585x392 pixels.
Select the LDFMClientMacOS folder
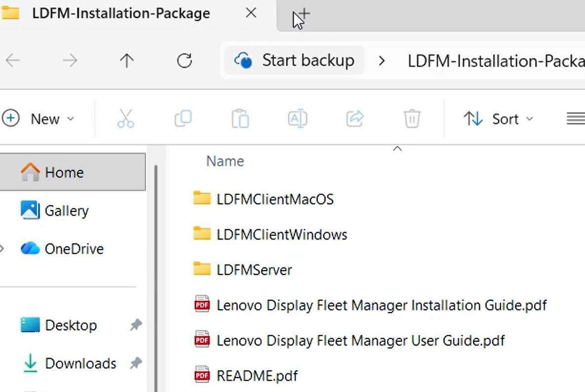coord(264,199)
